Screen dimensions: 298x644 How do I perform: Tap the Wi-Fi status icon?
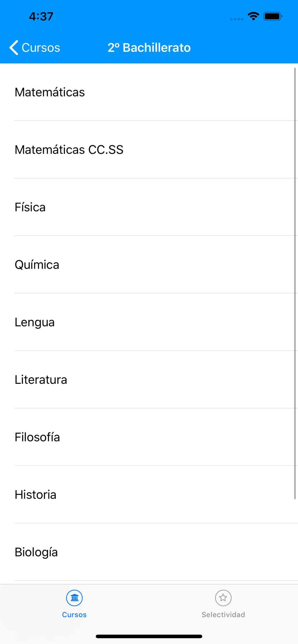pos(253,16)
